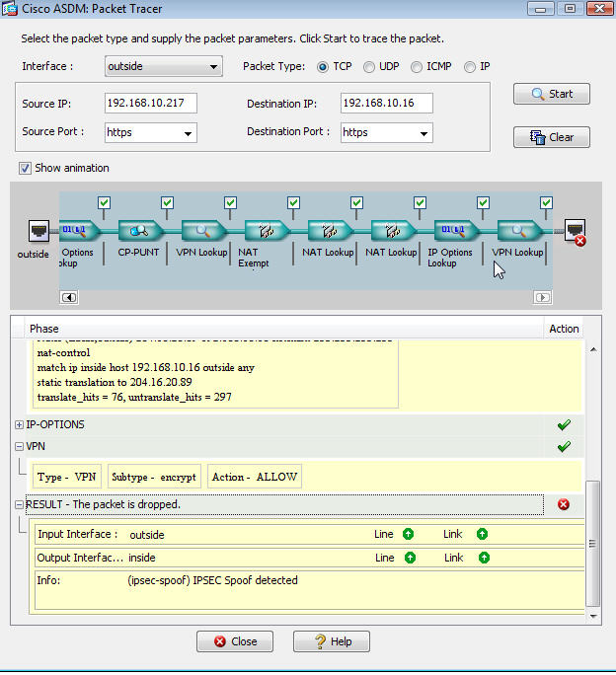616x675 pixels.
Task: Click the Clear button
Action: [x=552, y=137]
